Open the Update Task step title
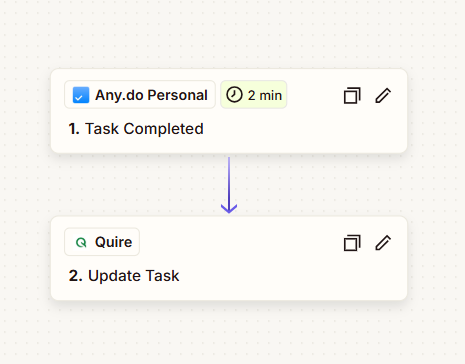This screenshot has height=364, width=465. pos(134,276)
